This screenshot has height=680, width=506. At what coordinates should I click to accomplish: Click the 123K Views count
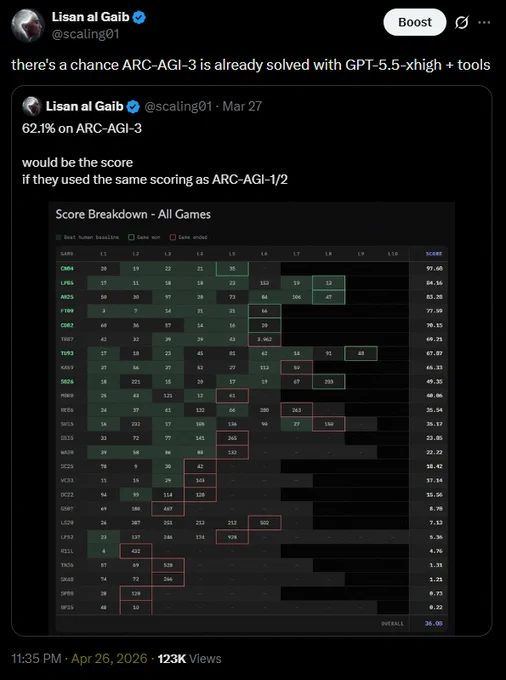click(189, 658)
